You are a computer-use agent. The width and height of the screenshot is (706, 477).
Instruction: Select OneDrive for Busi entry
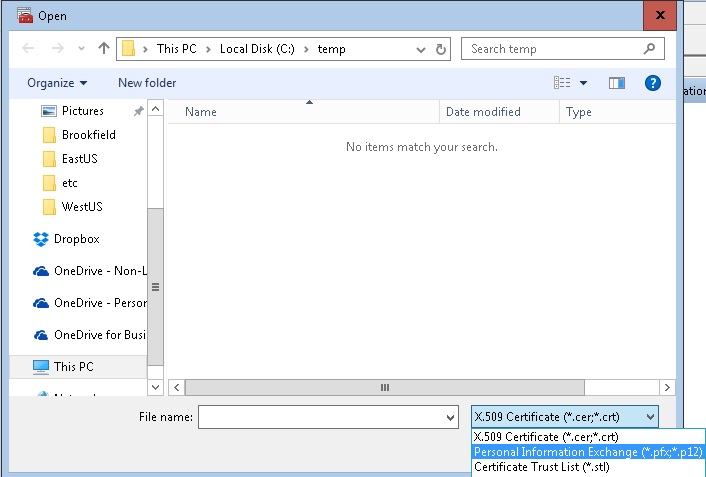click(90, 335)
